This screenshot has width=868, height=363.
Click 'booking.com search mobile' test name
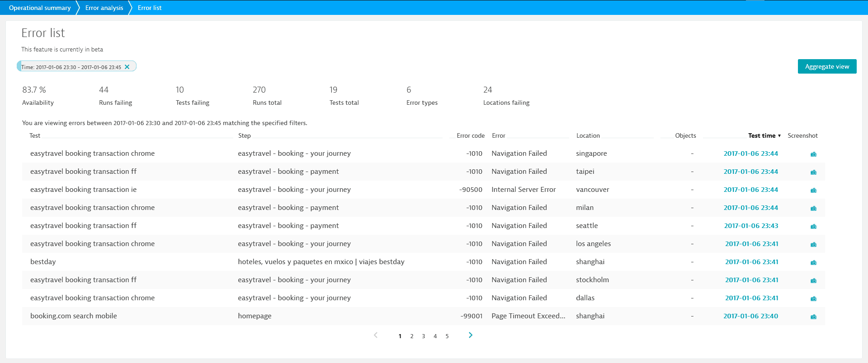click(73, 316)
